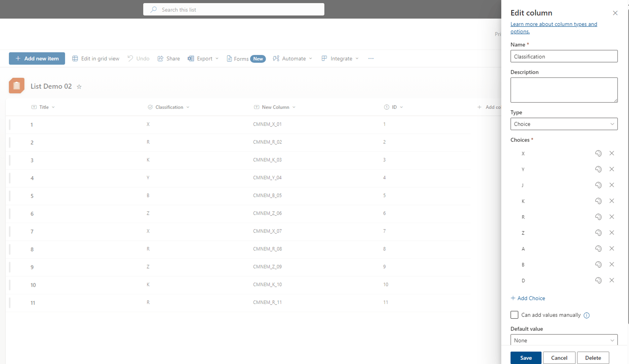The width and height of the screenshot is (629, 364).
Task: Click the Add new item button
Action: 37,58
